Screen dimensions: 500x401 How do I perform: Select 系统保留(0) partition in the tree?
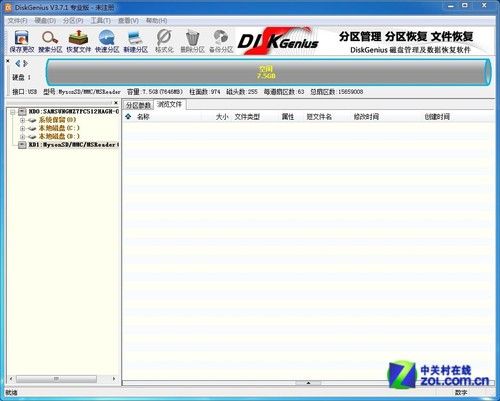coord(57,120)
